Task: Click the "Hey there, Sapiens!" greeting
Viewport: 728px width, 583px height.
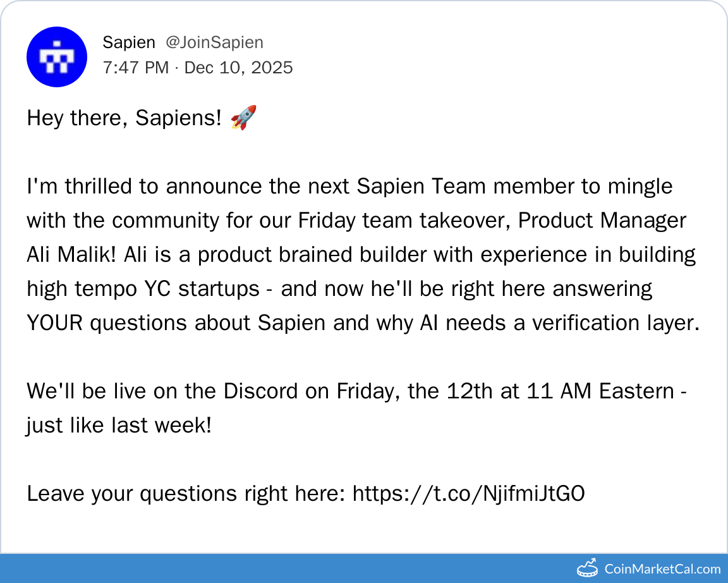Action: tap(124, 118)
